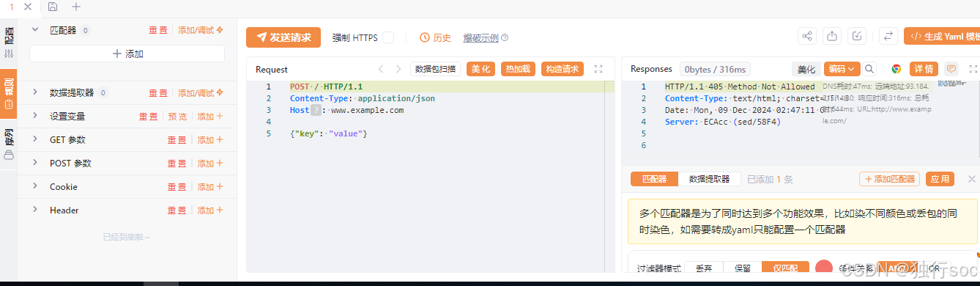
Task: Click 添加/调试 in the 匹配器 row
Action: pyautogui.click(x=200, y=30)
